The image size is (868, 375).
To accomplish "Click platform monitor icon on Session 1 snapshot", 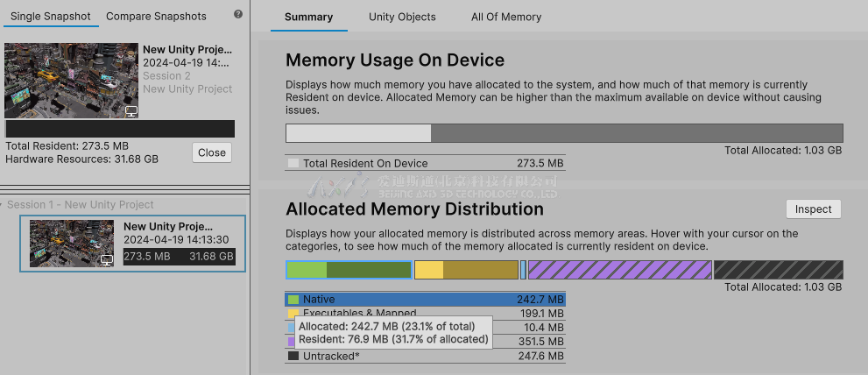I will [x=106, y=260].
